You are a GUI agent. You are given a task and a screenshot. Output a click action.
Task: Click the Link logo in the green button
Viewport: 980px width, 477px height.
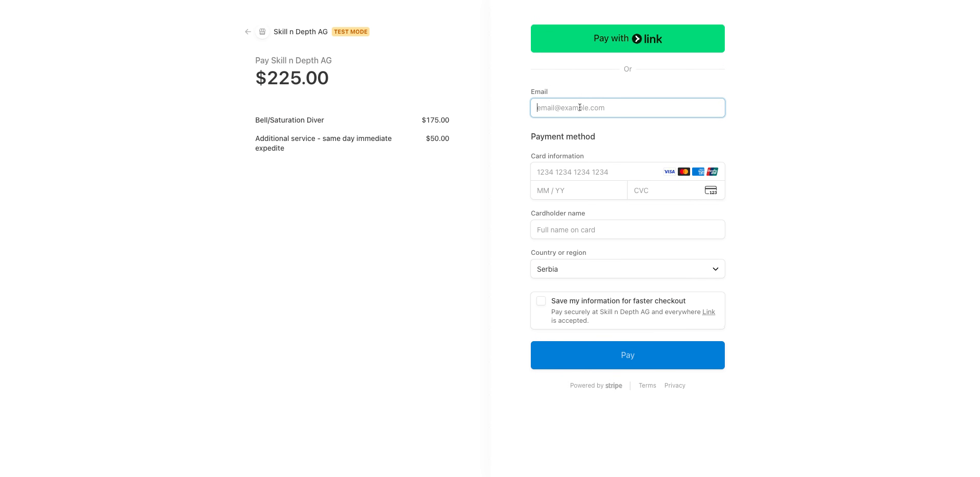648,38
